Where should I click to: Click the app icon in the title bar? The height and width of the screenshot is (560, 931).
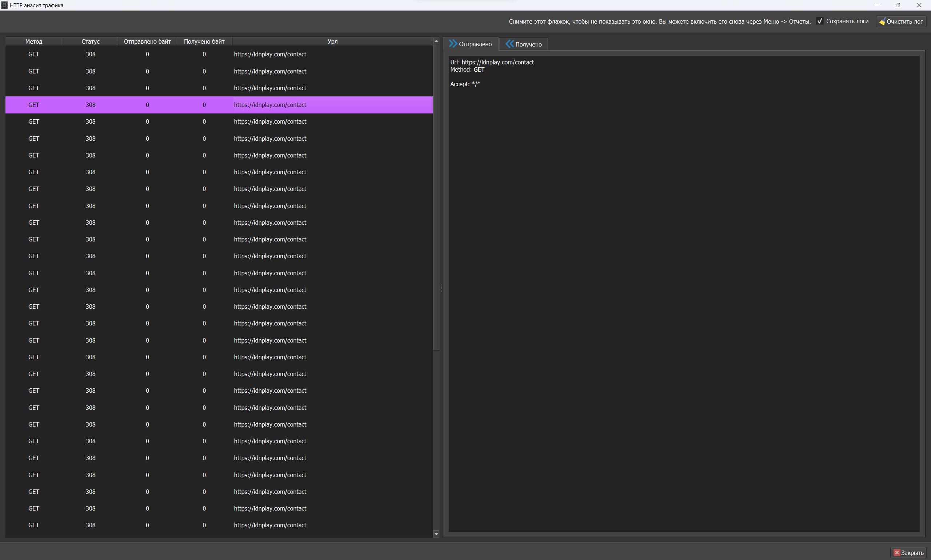4,5
